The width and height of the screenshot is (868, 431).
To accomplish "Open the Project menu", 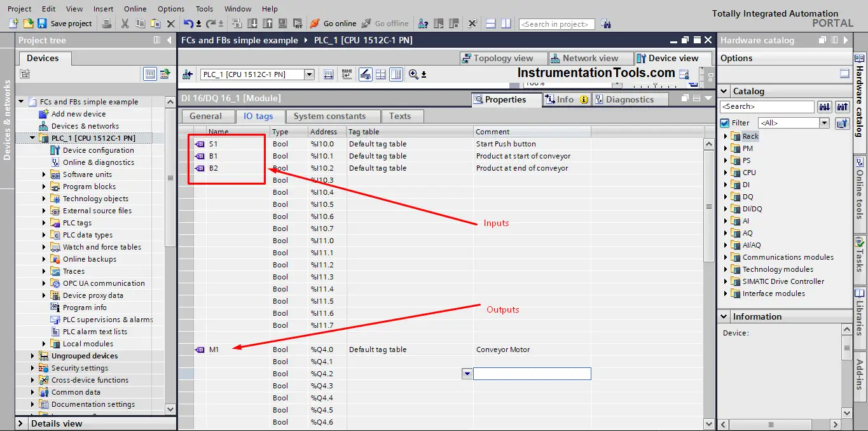I will (x=19, y=9).
